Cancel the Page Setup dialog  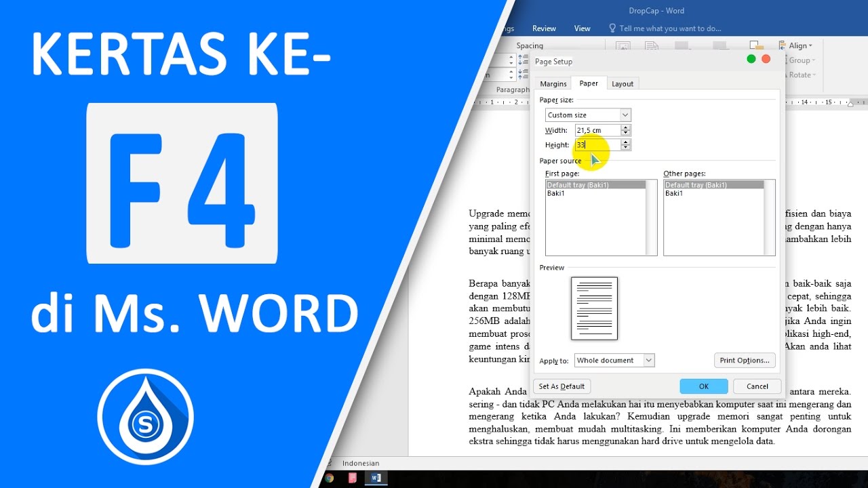click(757, 386)
